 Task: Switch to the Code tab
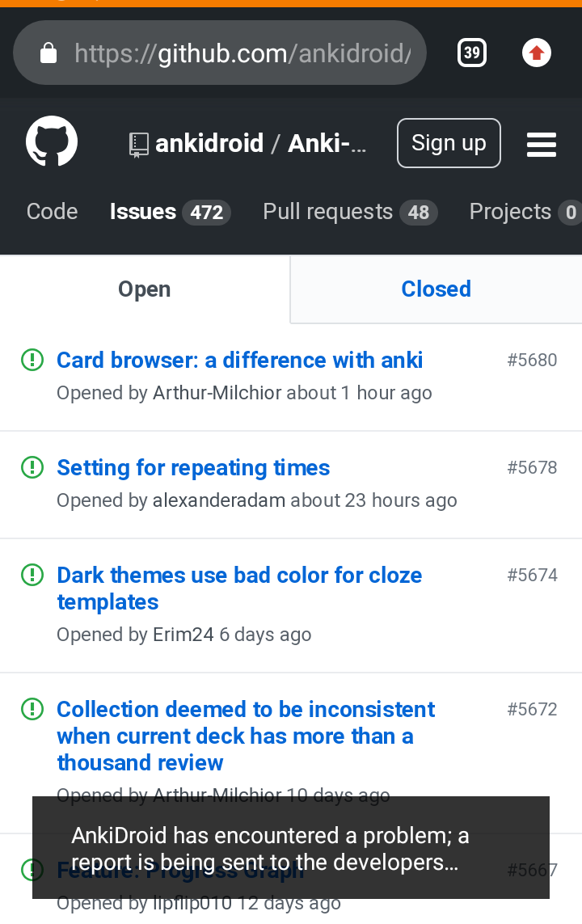pos(52,212)
